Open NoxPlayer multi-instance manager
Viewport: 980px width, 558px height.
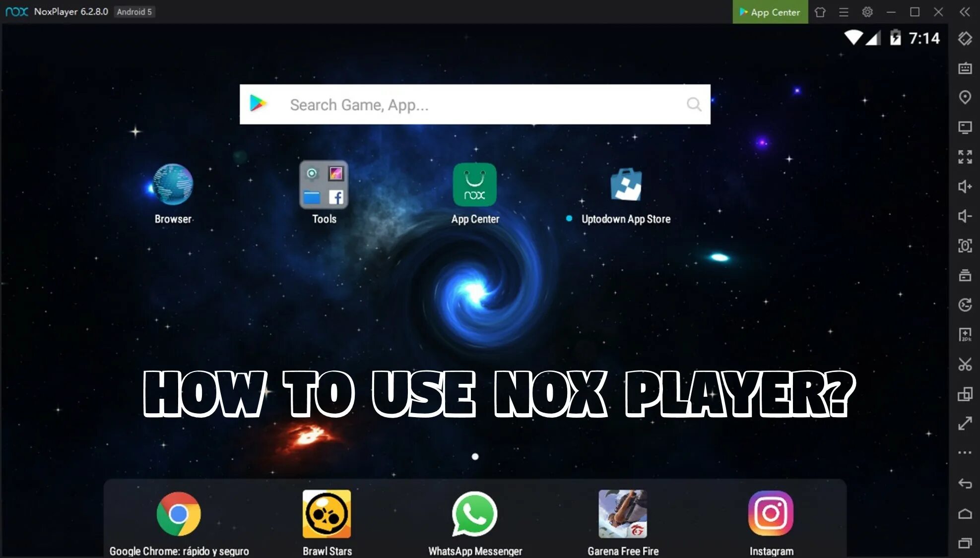pyautogui.click(x=965, y=394)
